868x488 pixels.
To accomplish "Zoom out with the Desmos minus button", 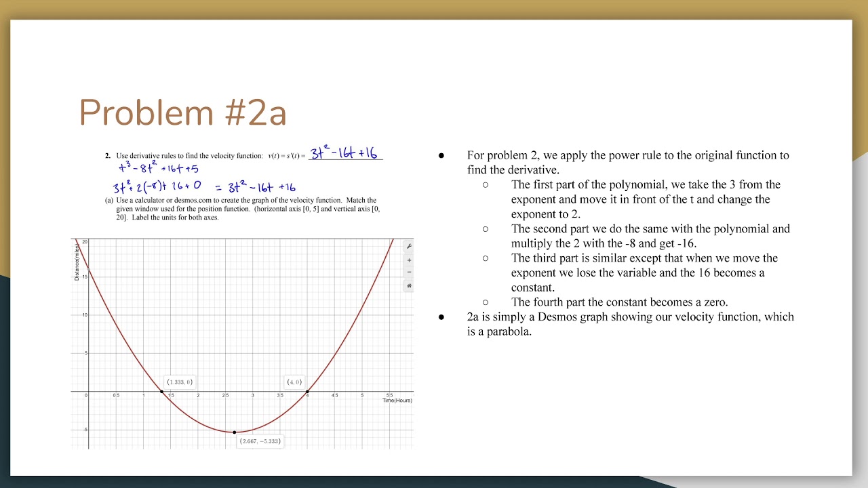I will pos(409,272).
